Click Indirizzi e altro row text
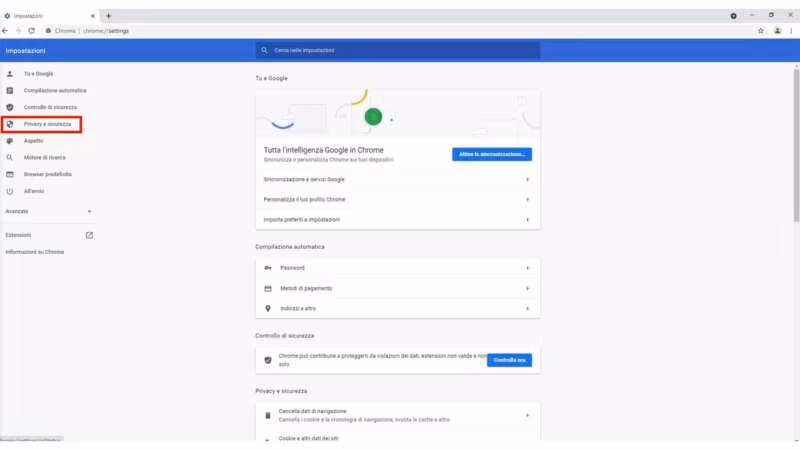800x450 pixels. [x=298, y=309]
